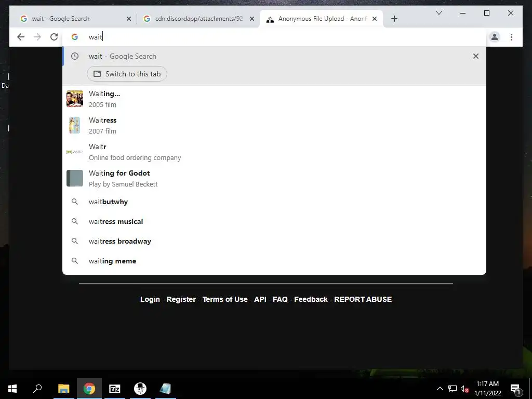
Task: Open the Login link in page footer
Action: tap(150, 299)
